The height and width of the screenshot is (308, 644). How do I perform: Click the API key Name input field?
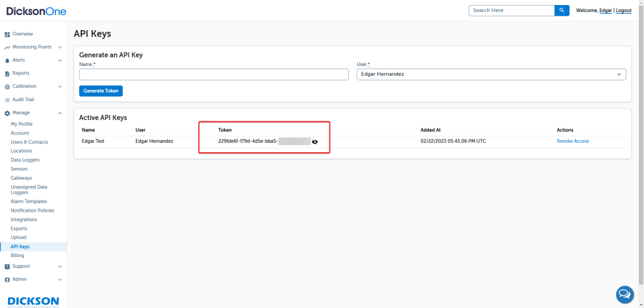point(214,75)
